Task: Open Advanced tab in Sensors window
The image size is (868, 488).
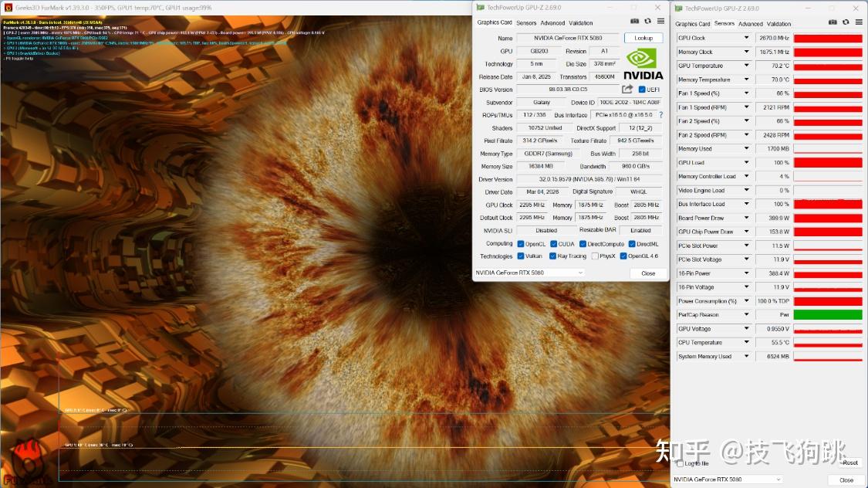Action: [x=751, y=24]
